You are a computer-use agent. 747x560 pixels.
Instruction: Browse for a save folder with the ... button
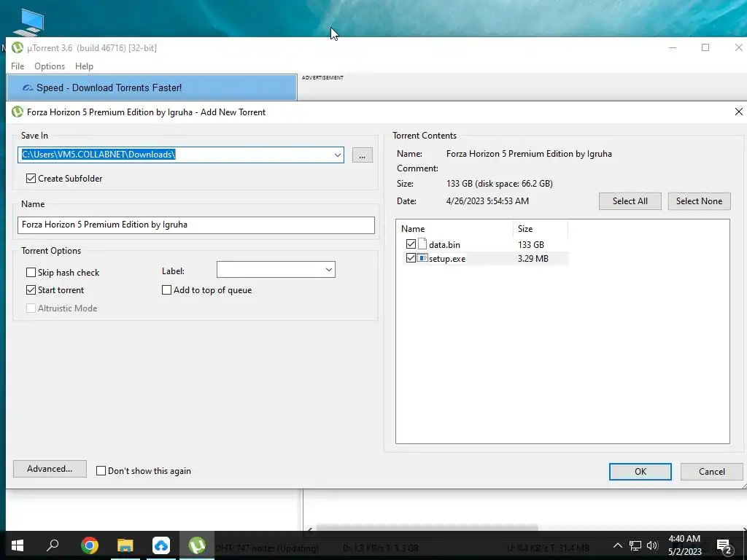(x=362, y=155)
